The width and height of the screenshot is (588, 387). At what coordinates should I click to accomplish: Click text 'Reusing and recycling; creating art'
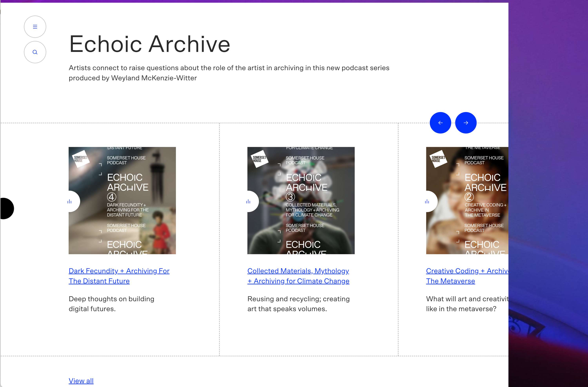tap(299, 304)
